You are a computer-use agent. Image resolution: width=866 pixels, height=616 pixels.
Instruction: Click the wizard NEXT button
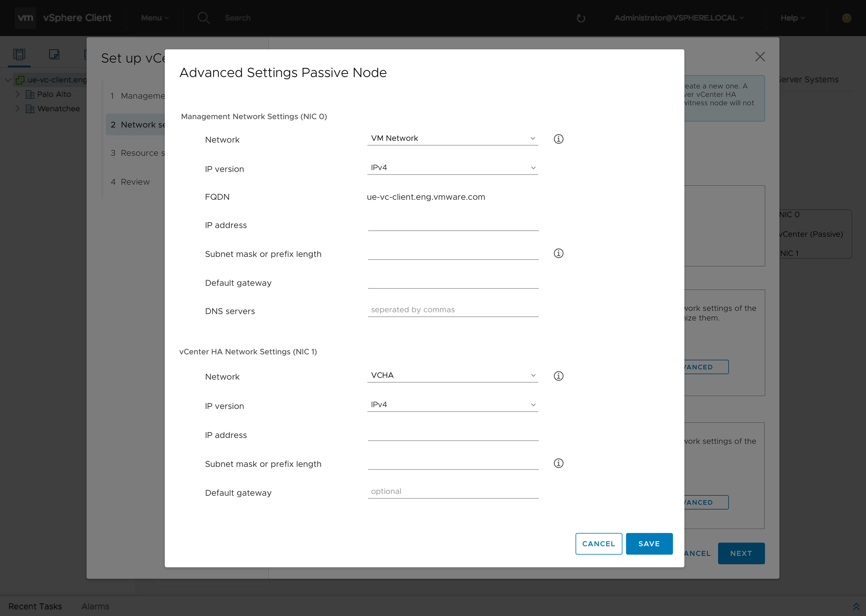[741, 554]
